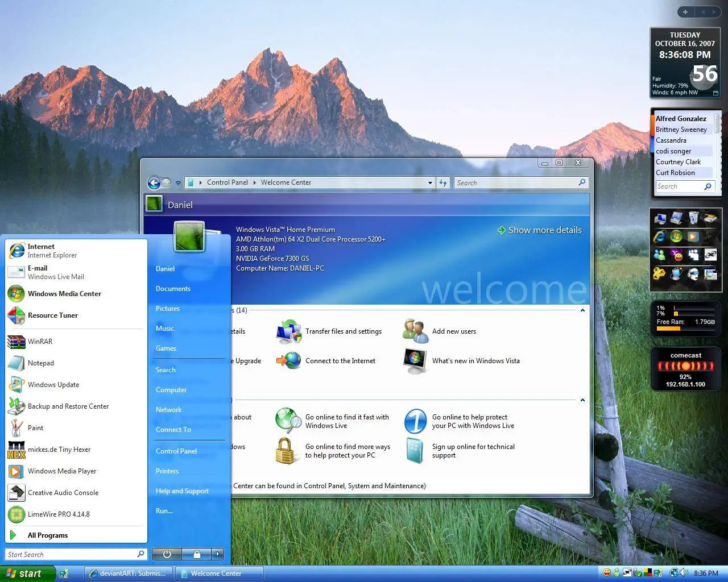Open Creative Audio Console
This screenshot has height=582, width=728.
tap(76, 493)
